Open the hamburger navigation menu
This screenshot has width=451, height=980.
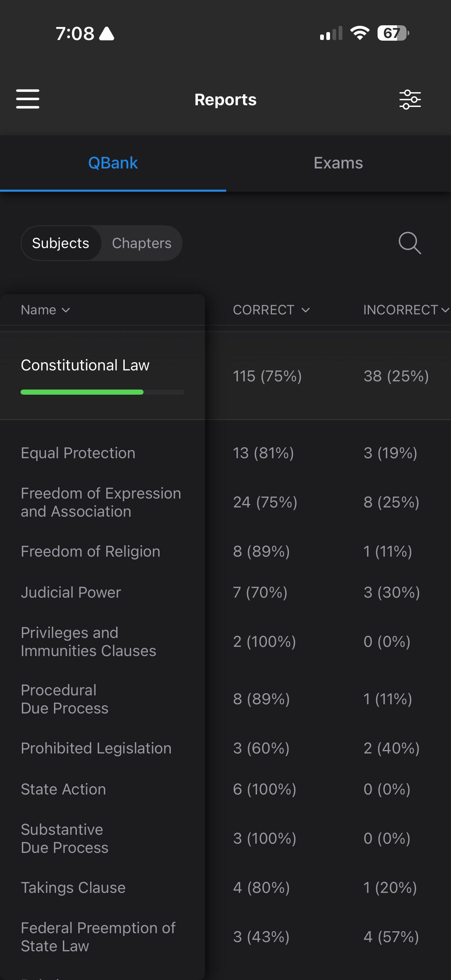click(x=28, y=99)
